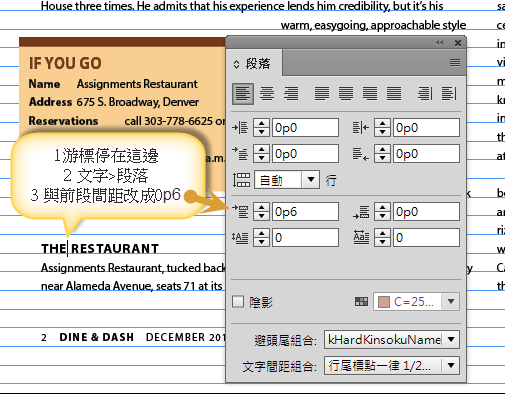Choose justify with last line left icon
Image resolution: width=505 pixels, height=394 pixels.
[x=322, y=94]
